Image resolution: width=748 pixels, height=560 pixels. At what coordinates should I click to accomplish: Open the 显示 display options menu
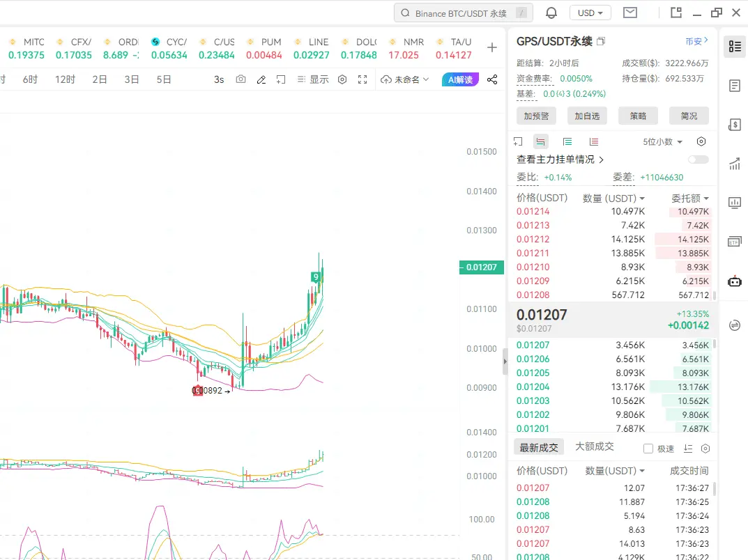point(313,79)
